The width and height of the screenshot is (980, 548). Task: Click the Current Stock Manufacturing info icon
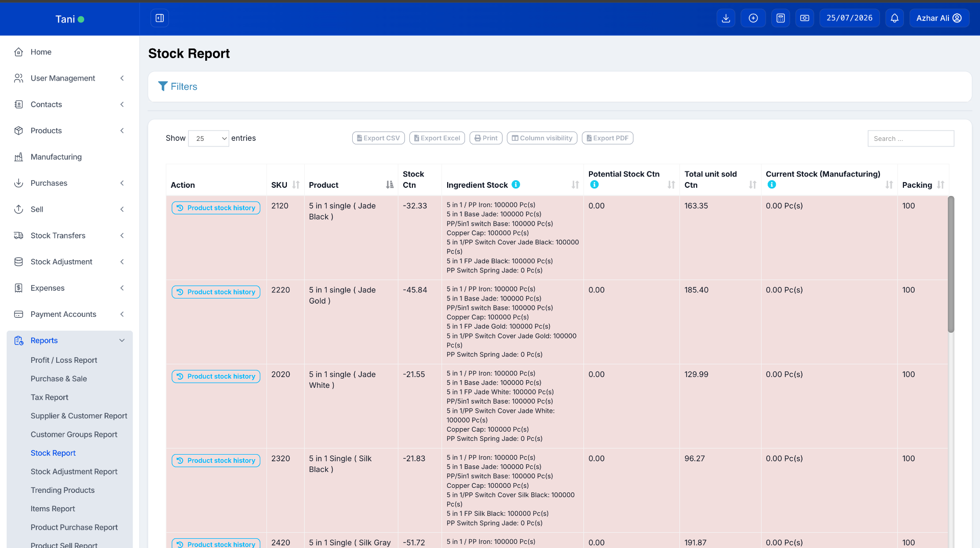point(772,185)
